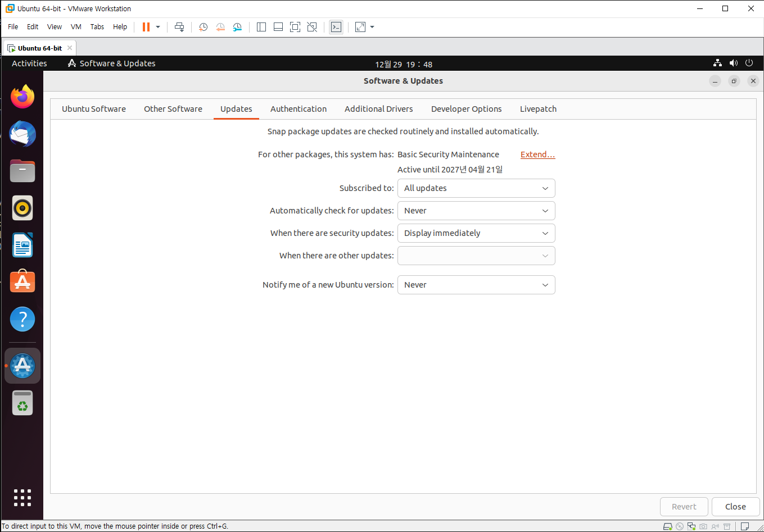
Task: Close the Ubuntu 64-bit VM tab
Action: pyautogui.click(x=70, y=48)
